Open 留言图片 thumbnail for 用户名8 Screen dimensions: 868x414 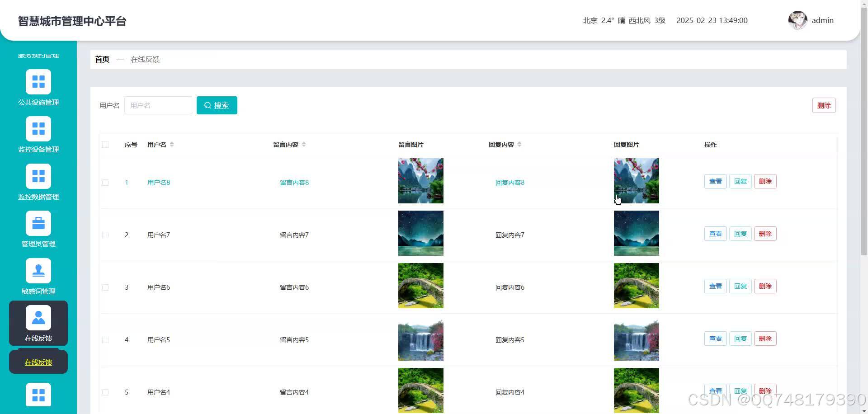tap(421, 181)
